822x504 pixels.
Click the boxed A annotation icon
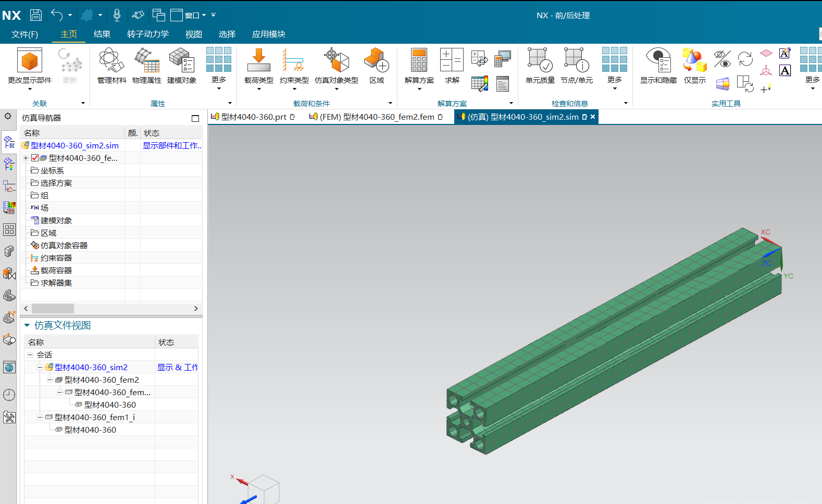tap(785, 70)
